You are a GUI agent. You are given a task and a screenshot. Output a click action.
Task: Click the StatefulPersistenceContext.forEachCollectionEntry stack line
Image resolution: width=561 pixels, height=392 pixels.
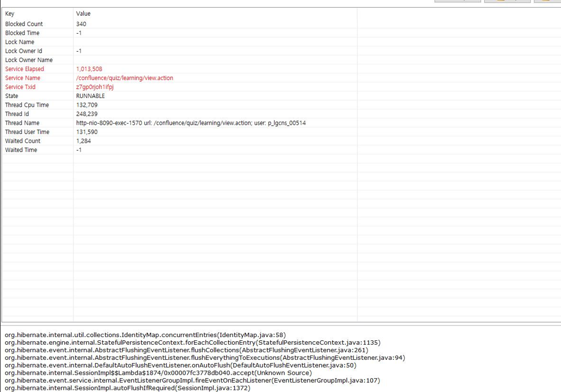point(192,342)
